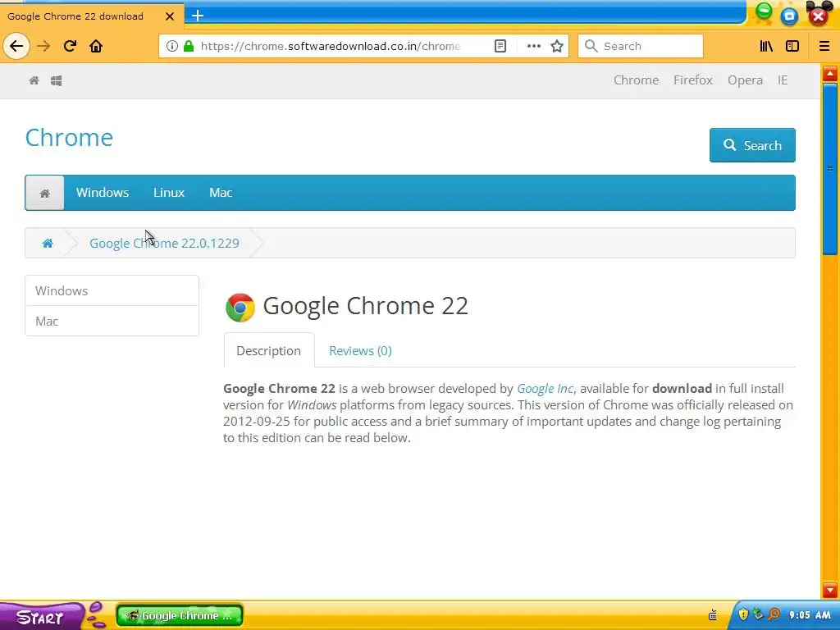840x630 pixels.
Task: Click the blue Search button
Action: (x=752, y=145)
